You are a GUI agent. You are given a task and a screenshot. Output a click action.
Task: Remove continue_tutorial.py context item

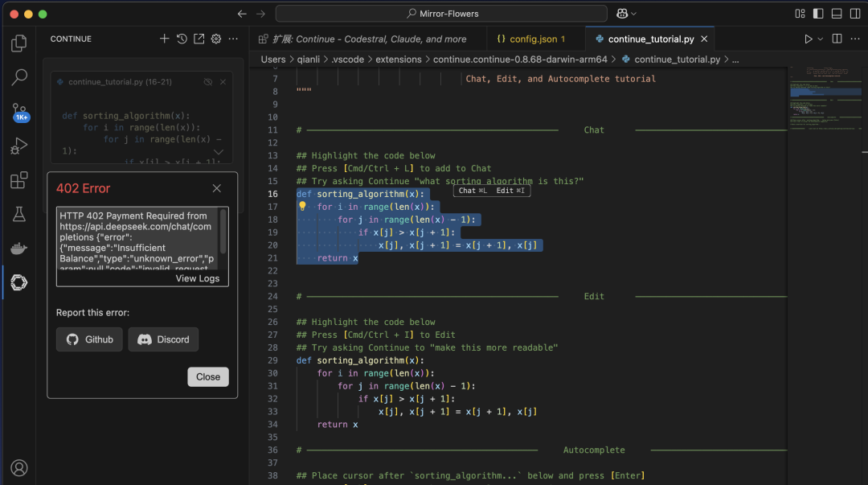[x=223, y=82]
